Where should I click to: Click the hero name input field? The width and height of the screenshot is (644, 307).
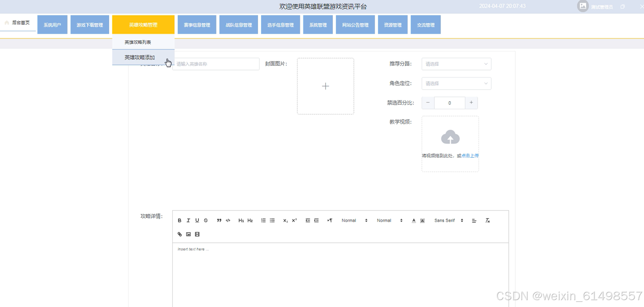coord(216,64)
